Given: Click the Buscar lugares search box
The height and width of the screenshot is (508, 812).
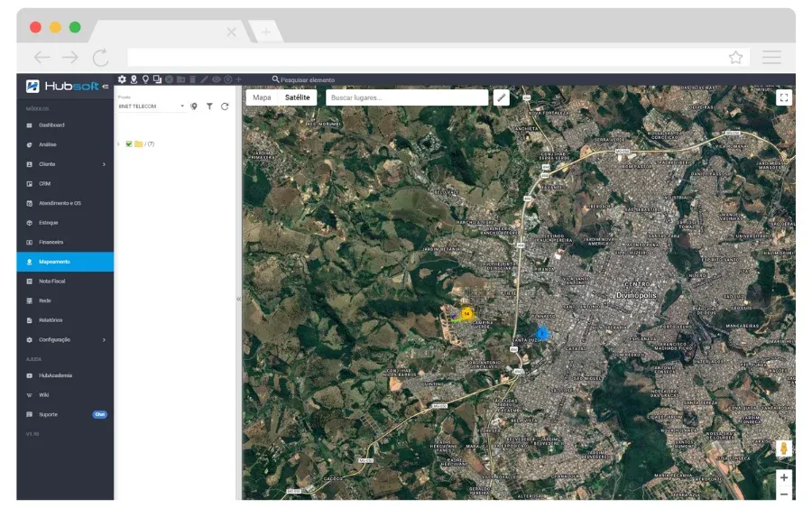Looking at the screenshot, I should point(407,97).
